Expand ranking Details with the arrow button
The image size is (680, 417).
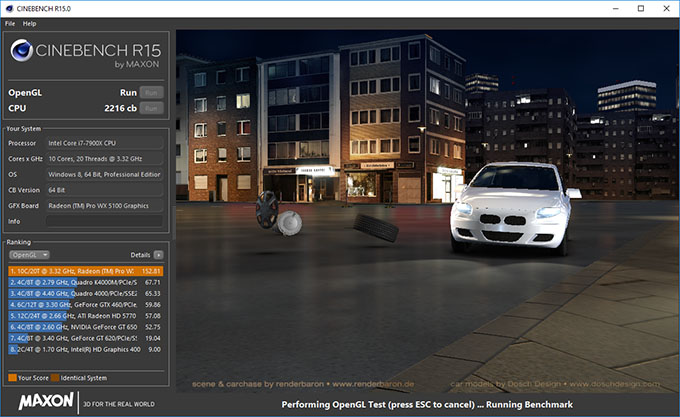pyautogui.click(x=158, y=255)
